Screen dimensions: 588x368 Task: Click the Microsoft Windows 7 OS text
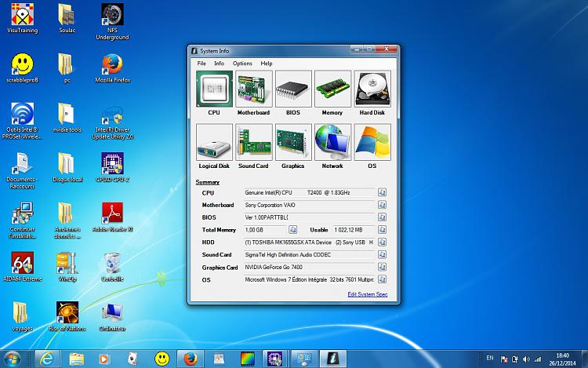309,280
